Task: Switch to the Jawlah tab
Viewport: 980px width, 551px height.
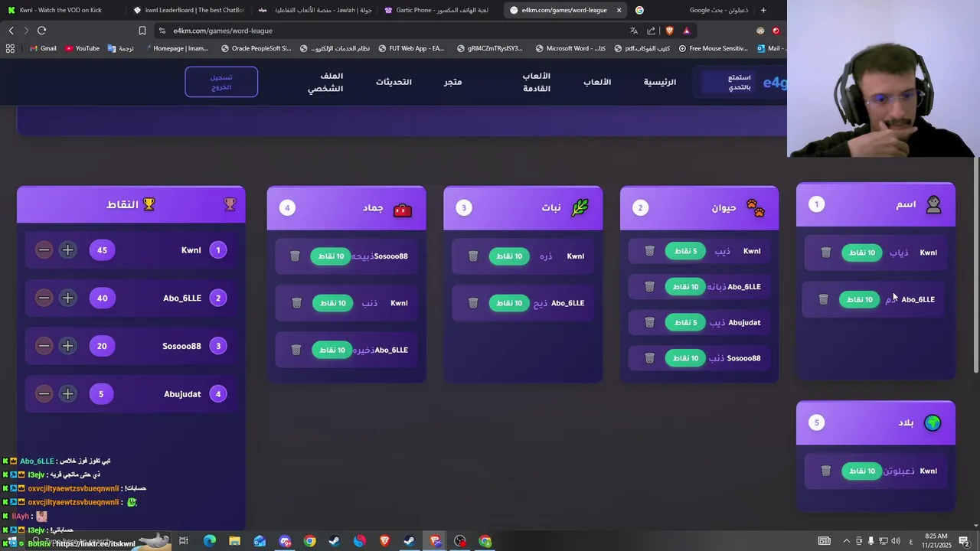Action: click(314, 10)
